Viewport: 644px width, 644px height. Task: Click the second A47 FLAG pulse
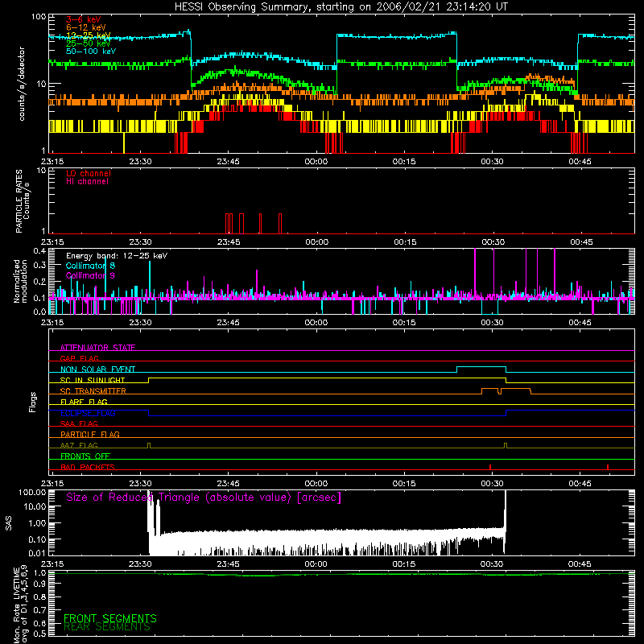[506, 446]
